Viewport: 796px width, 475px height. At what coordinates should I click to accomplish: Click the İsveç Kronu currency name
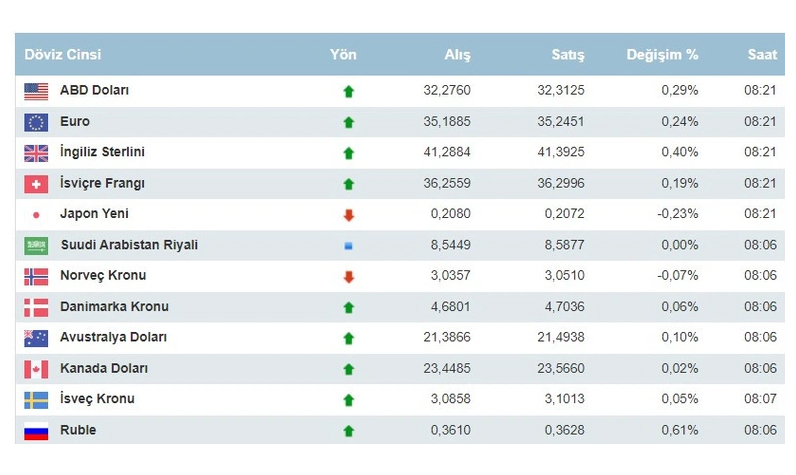(x=96, y=399)
